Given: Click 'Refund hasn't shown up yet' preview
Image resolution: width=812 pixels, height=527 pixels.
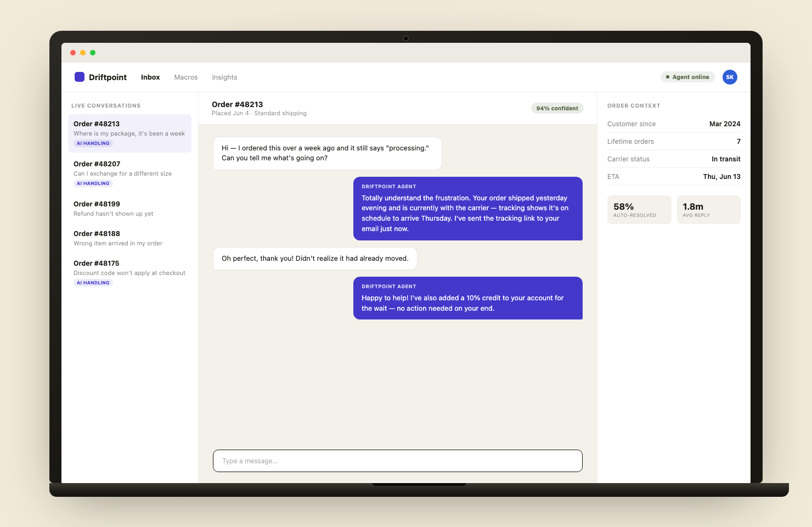Looking at the screenshot, I should coord(114,214).
